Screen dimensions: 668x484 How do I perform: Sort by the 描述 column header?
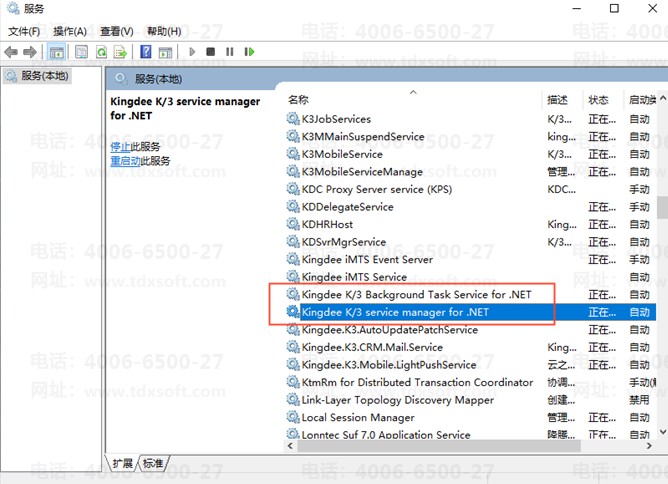557,100
